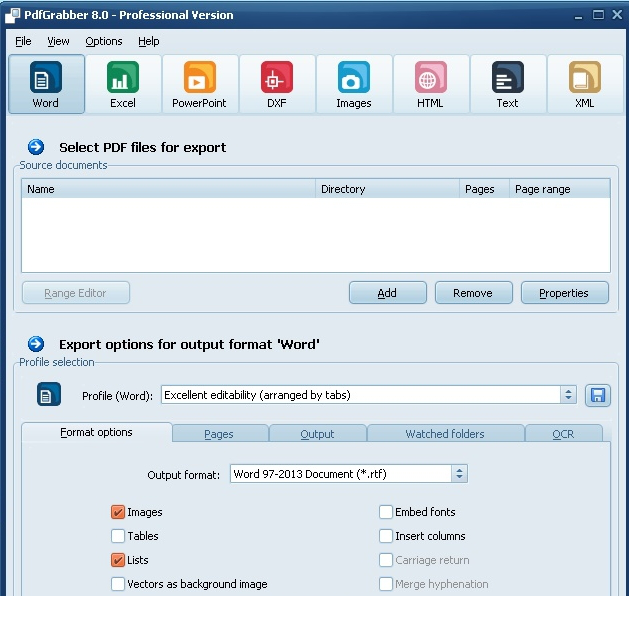Pick the Images export format
This screenshot has width=629, height=619.
354,84
